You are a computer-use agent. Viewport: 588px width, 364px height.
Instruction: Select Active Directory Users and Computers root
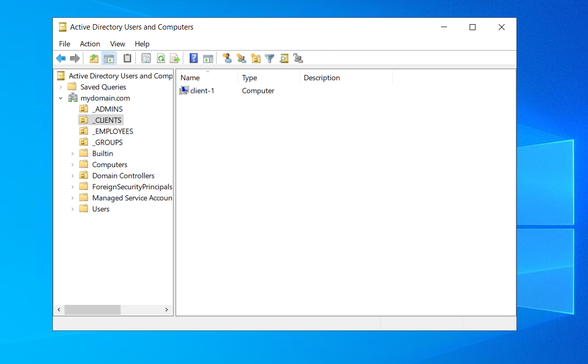120,76
